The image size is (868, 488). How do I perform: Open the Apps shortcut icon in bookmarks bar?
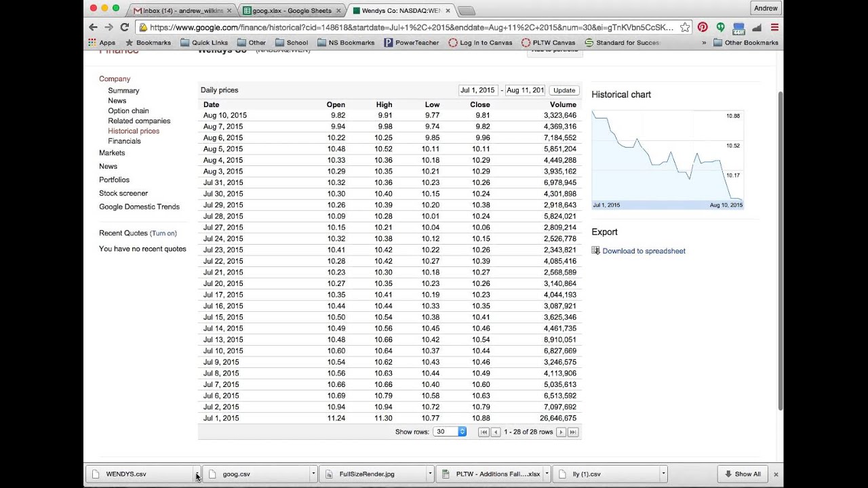102,42
